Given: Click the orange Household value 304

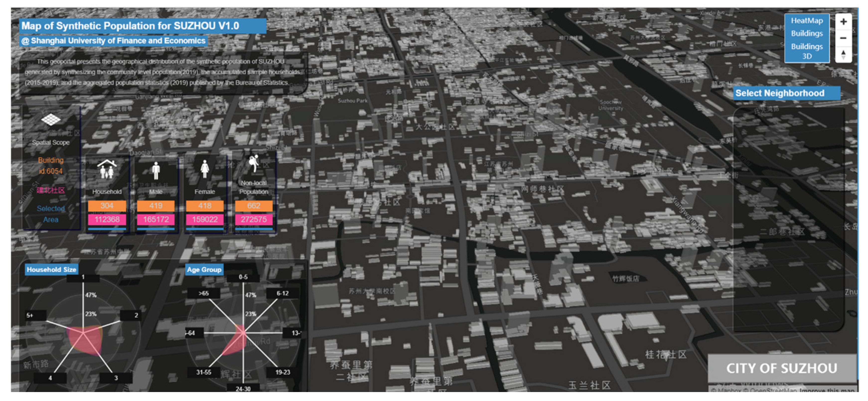Looking at the screenshot, I should click(107, 206).
